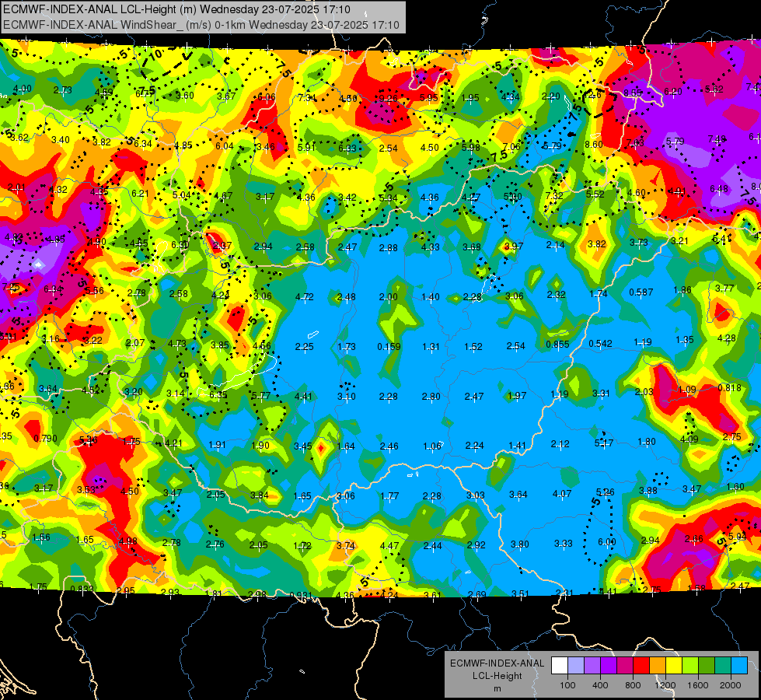Viewport: 761px width, 700px height.
Task: Click the wind shear value 7.06
Action: [511, 147]
